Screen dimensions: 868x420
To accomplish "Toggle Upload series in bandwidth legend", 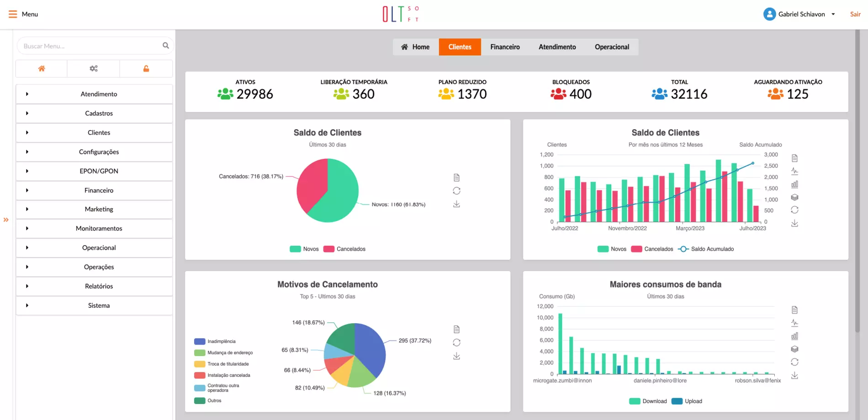I will point(687,401).
